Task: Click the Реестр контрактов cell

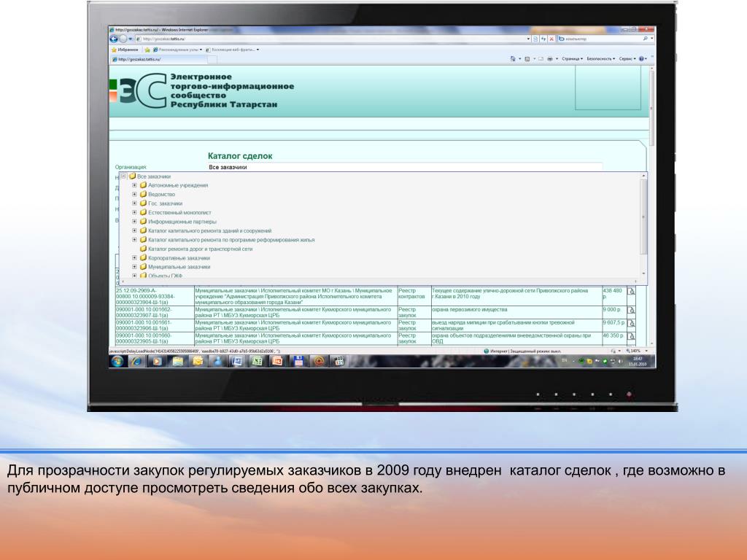Action: (414, 296)
